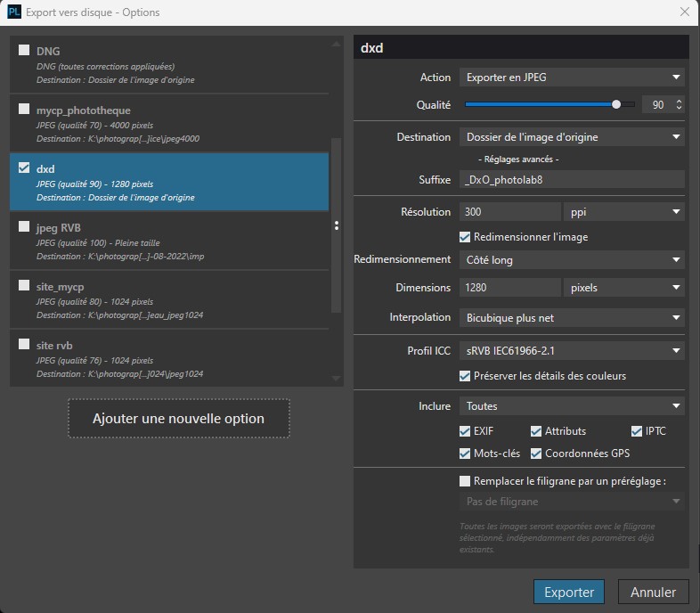700x613 pixels.
Task: Click Ajouter une nouvelle option
Action: click(x=179, y=419)
